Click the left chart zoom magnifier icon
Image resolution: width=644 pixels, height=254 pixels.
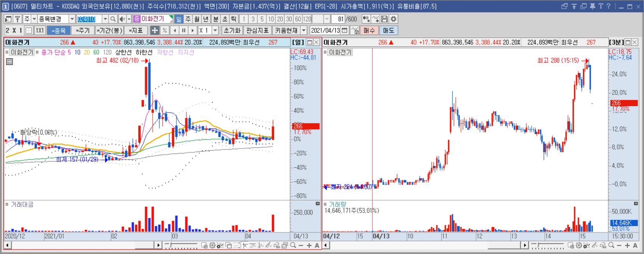click(x=293, y=246)
